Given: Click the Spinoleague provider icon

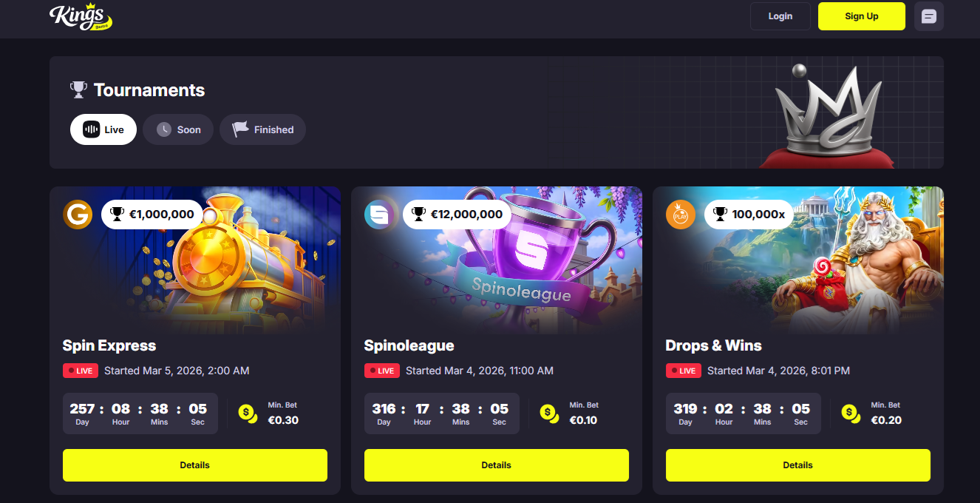Looking at the screenshot, I should click(x=379, y=215).
